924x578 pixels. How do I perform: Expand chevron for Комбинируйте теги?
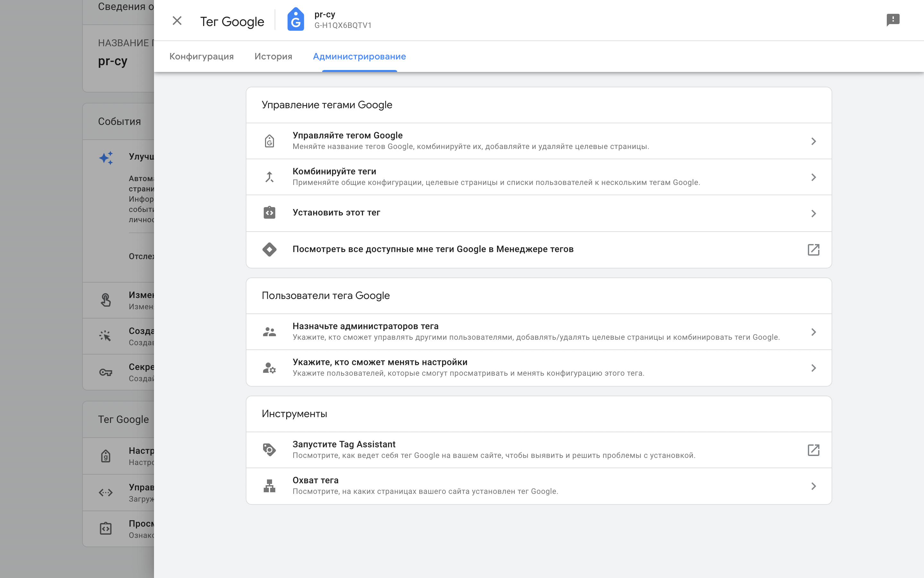pos(813,177)
